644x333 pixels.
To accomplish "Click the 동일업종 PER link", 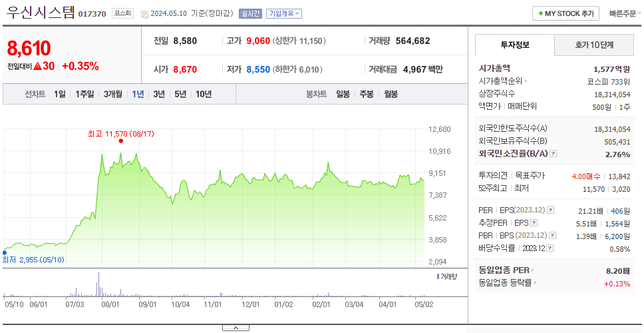I will pos(504,270).
